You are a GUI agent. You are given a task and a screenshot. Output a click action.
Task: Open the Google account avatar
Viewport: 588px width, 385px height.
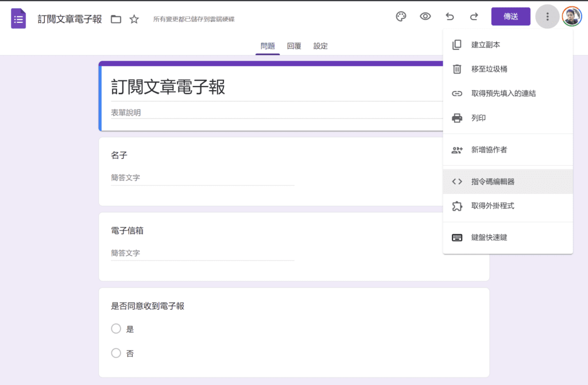pyautogui.click(x=571, y=17)
